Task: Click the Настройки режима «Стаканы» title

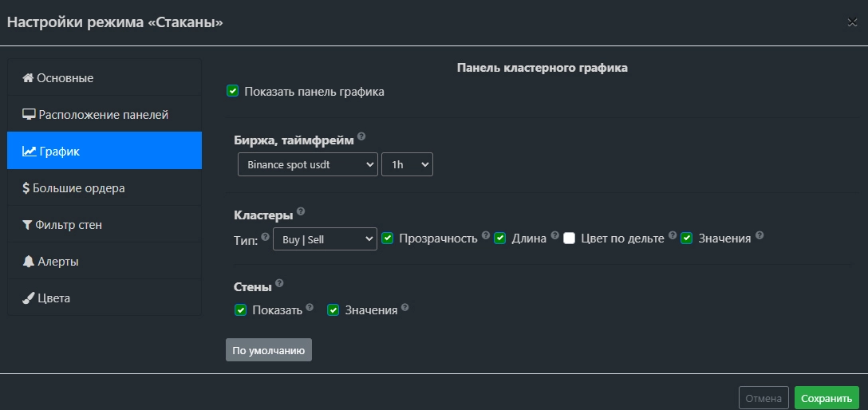Action: pyautogui.click(x=115, y=22)
